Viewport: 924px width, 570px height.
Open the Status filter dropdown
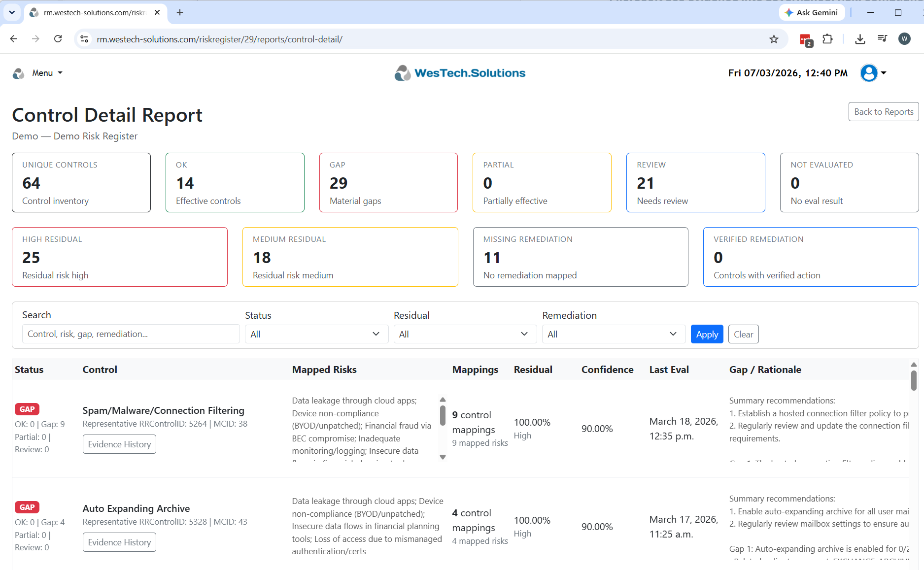(x=316, y=334)
